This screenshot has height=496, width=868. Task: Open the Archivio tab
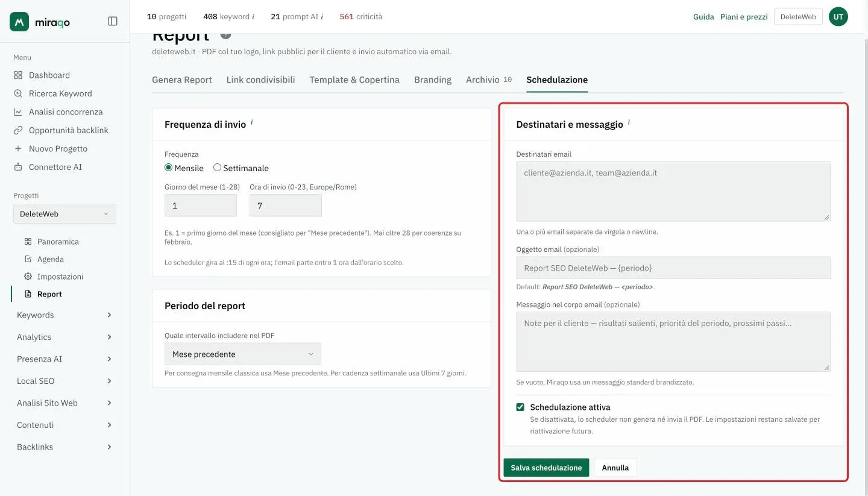[489, 80]
